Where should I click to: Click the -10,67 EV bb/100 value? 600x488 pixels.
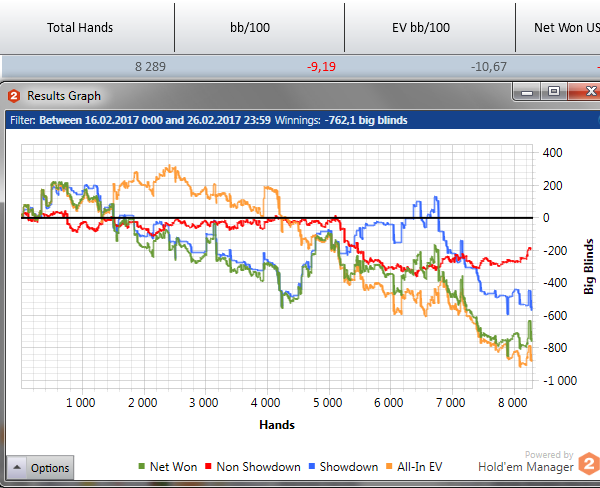(x=489, y=67)
